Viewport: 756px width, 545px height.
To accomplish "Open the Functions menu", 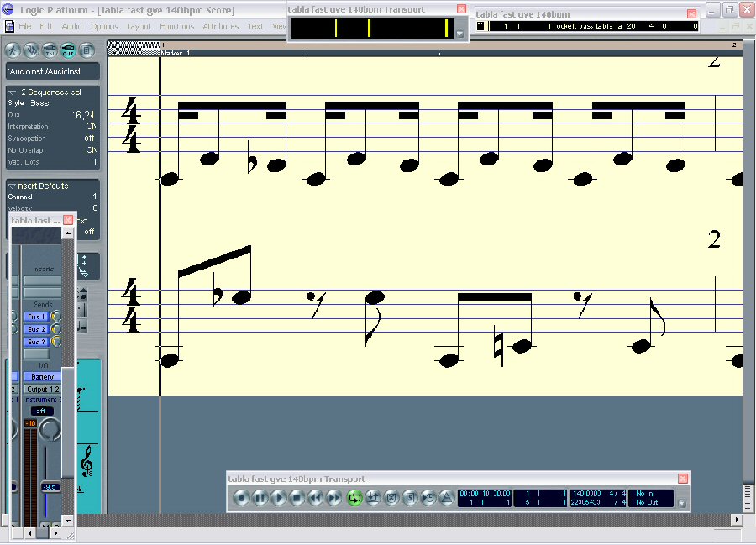I will pos(176,26).
